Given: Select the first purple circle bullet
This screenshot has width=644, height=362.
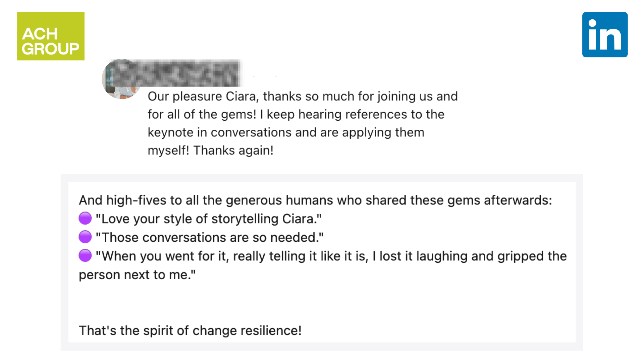Looking at the screenshot, I should point(85,218).
